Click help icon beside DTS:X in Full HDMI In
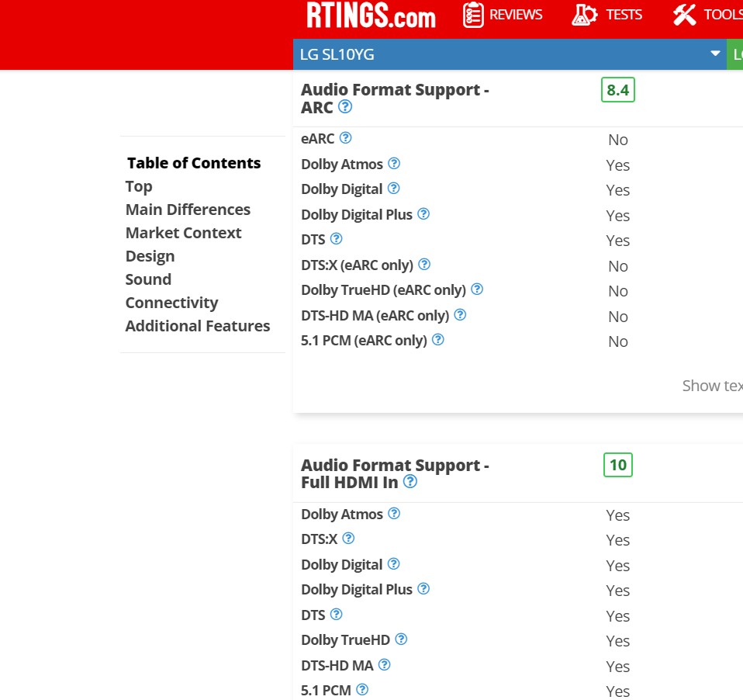 pyautogui.click(x=348, y=539)
